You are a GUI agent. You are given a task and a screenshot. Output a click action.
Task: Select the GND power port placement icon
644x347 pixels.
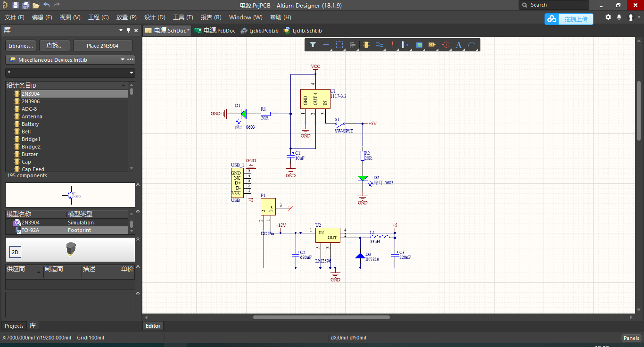click(392, 45)
